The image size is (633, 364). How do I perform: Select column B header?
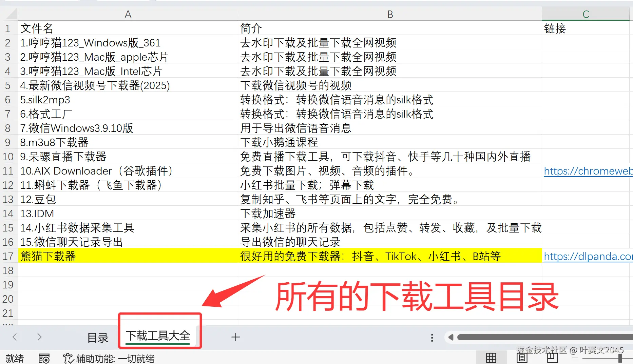(390, 14)
